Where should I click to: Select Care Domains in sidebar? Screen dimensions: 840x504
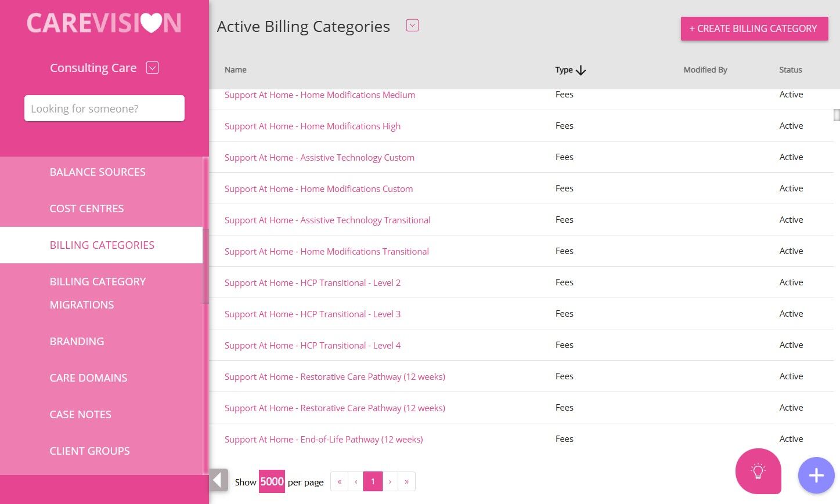click(88, 378)
